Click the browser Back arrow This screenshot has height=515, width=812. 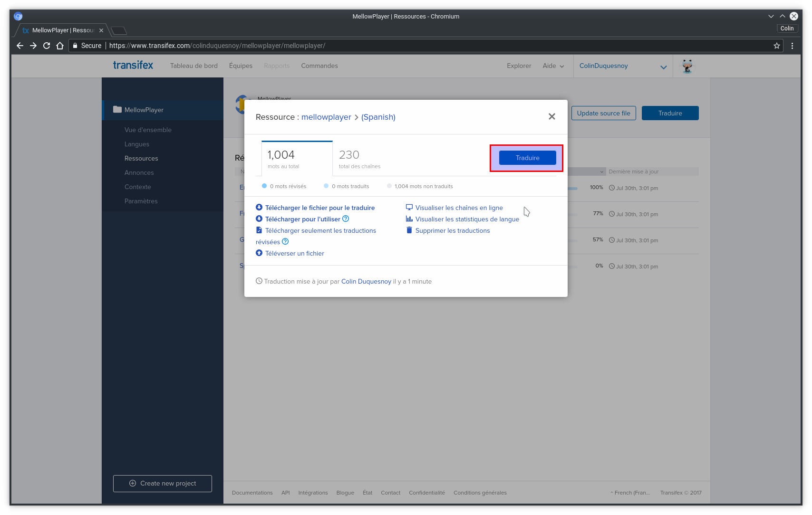tap(20, 46)
